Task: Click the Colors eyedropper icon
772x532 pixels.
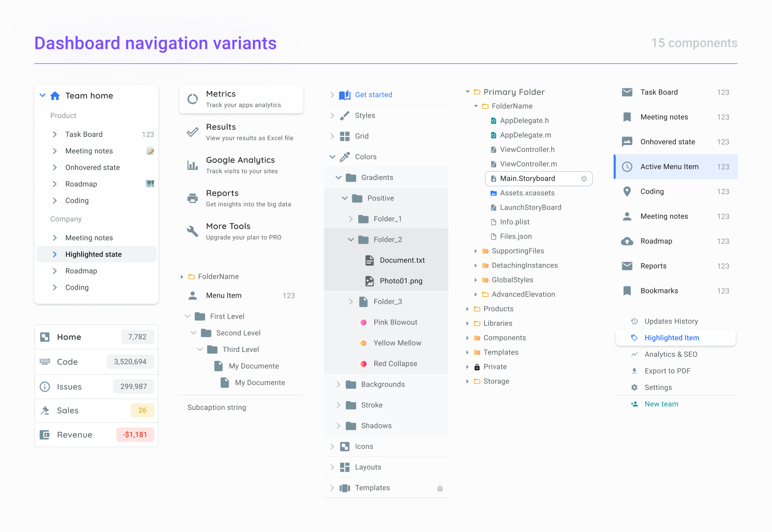Action: (345, 157)
